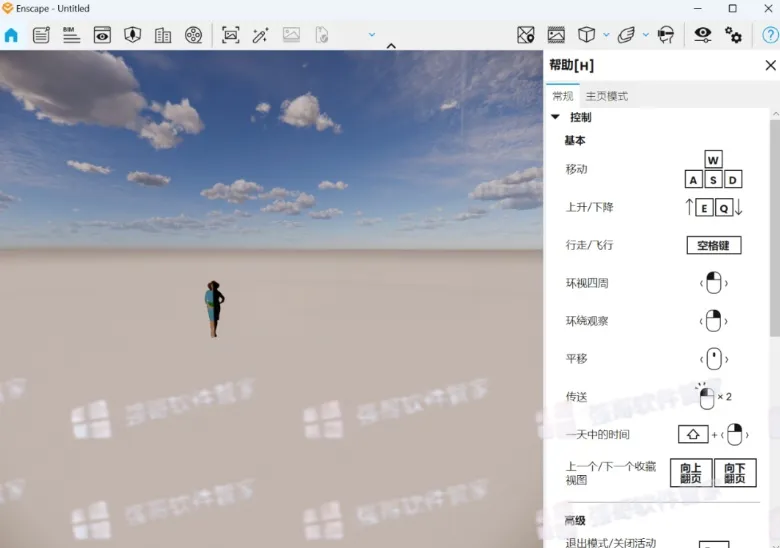Open the asset library buildings icon
The image size is (780, 548).
[x=163, y=35]
